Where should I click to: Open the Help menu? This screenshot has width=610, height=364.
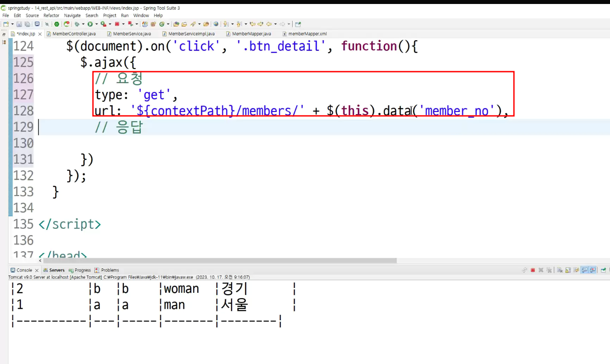click(158, 15)
